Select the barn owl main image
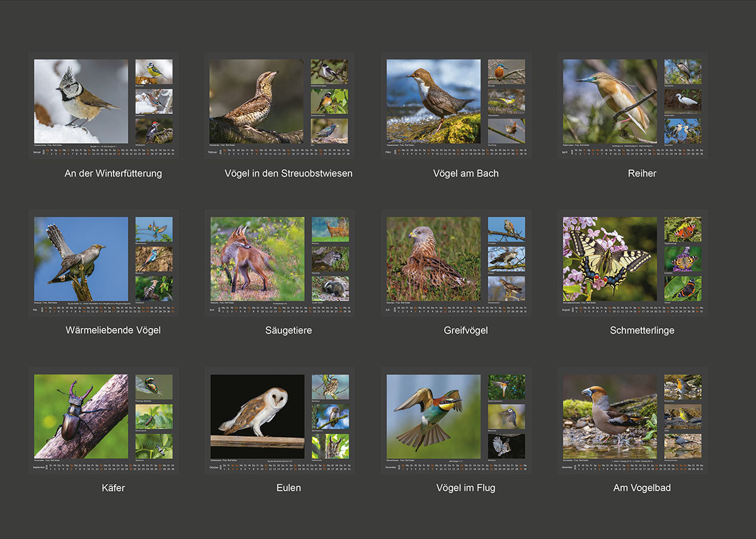The width and height of the screenshot is (756, 539). point(257,416)
